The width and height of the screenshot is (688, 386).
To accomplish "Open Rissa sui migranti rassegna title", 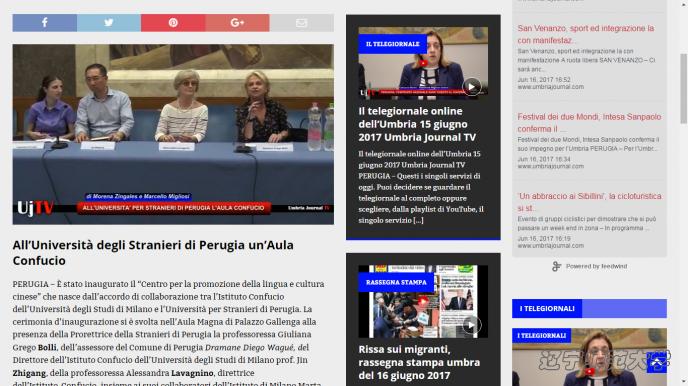I will point(419,362).
